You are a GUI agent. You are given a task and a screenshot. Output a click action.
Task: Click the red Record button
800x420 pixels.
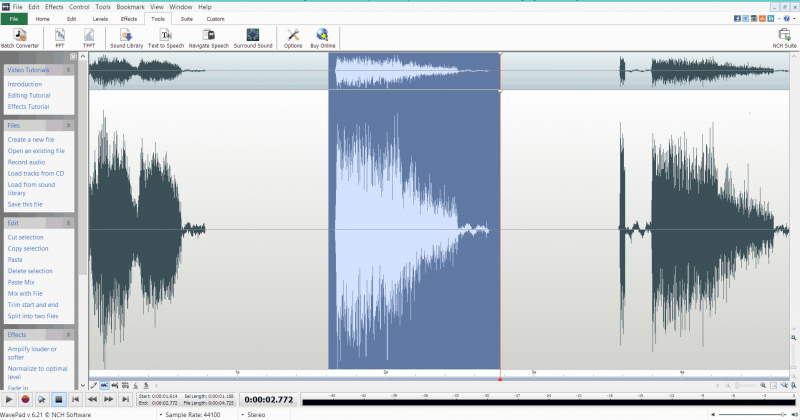tap(26, 400)
